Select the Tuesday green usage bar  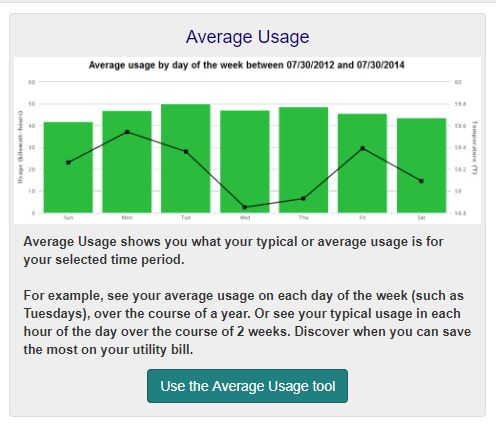tap(186, 158)
